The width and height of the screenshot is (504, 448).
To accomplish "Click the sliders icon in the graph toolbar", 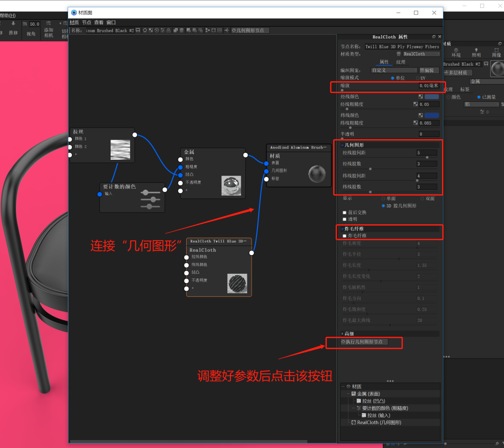I will (163, 30).
